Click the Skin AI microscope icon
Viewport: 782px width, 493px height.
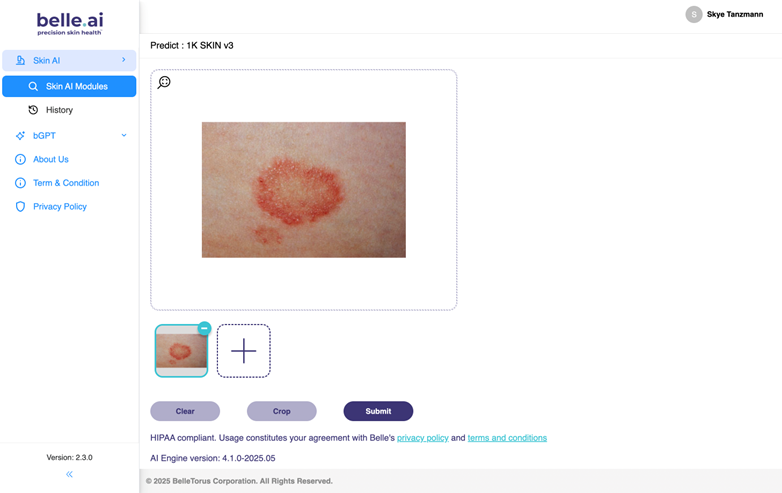point(20,60)
